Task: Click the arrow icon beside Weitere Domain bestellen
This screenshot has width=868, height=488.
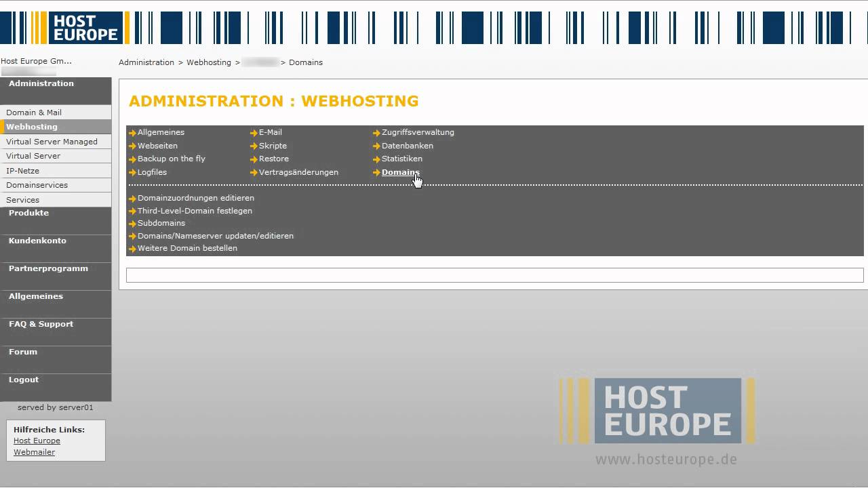Action: pyautogui.click(x=132, y=249)
